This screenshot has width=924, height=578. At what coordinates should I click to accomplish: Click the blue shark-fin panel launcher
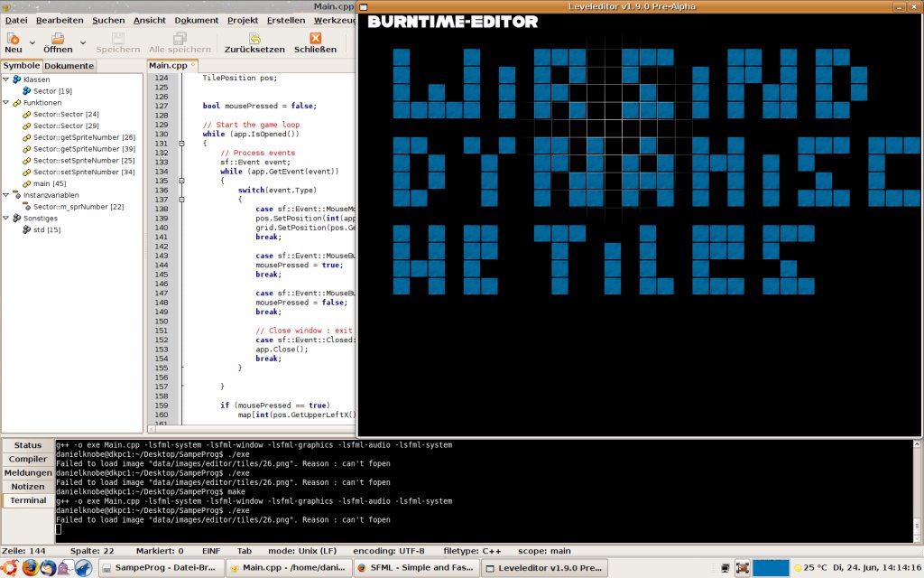(x=83, y=567)
